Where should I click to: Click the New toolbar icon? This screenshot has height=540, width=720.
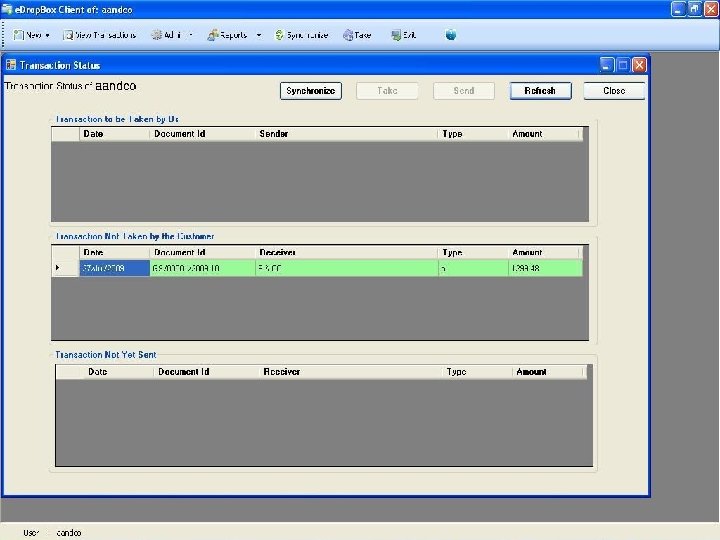18,35
